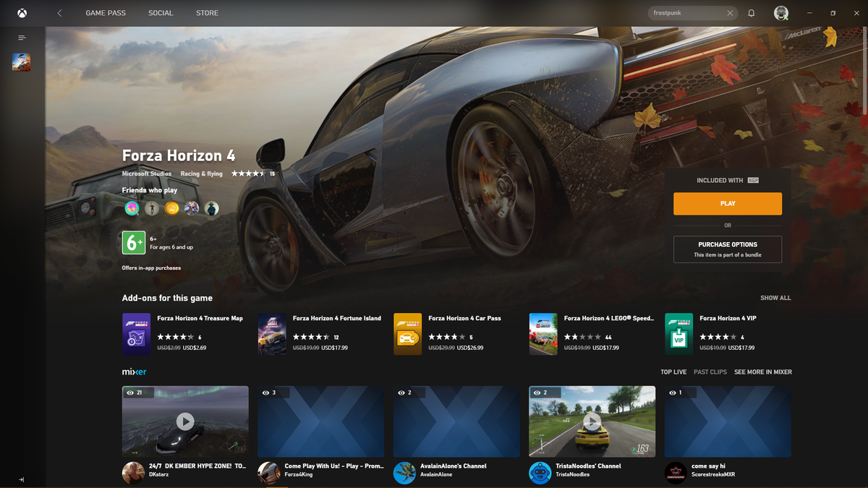The height and width of the screenshot is (488, 868).
Task: Clear the frostpunk search text
Action: coord(731,13)
